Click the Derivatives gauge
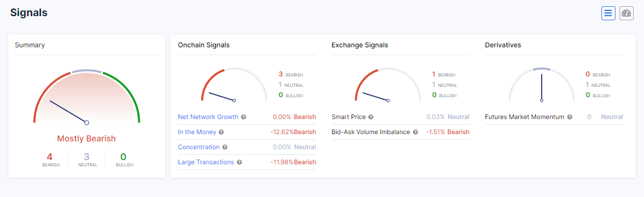644x197 pixels. pyautogui.click(x=542, y=84)
